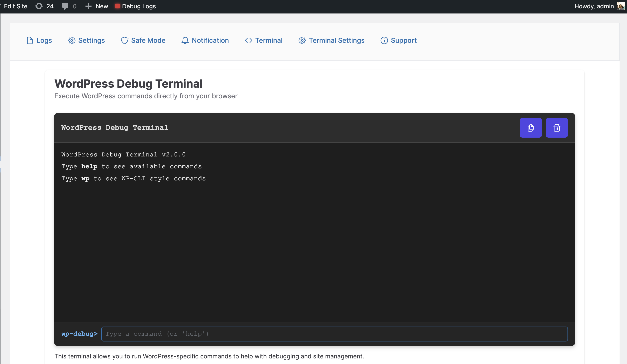The height and width of the screenshot is (364, 627).
Task: Click the red Debug Logs square icon
Action: [117, 6]
